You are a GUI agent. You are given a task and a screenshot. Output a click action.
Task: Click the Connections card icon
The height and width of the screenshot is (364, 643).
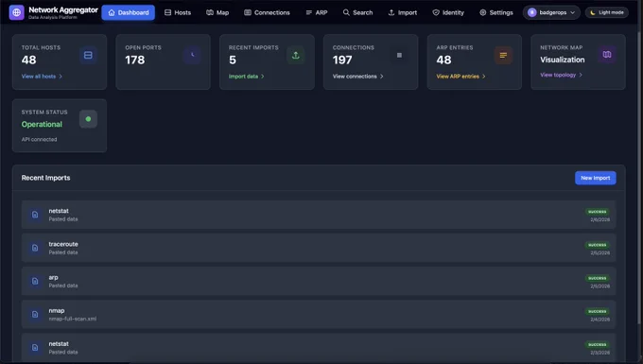pyautogui.click(x=399, y=55)
